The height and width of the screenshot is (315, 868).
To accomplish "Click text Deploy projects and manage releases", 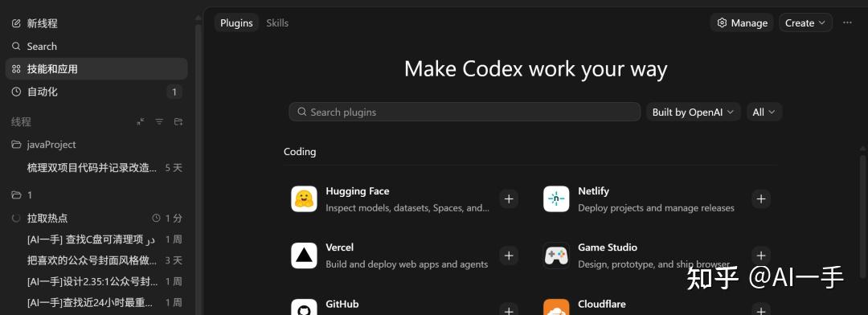I will [x=656, y=208].
